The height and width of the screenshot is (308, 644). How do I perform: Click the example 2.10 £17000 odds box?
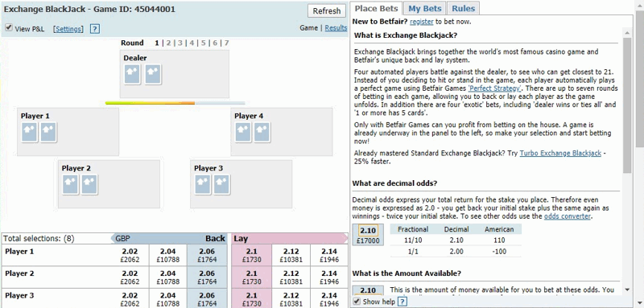click(368, 235)
